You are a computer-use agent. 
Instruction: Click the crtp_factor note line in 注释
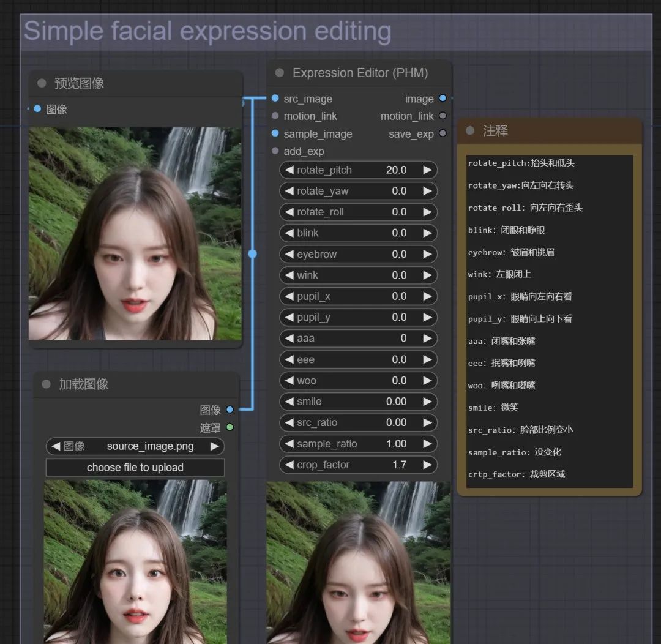517,474
